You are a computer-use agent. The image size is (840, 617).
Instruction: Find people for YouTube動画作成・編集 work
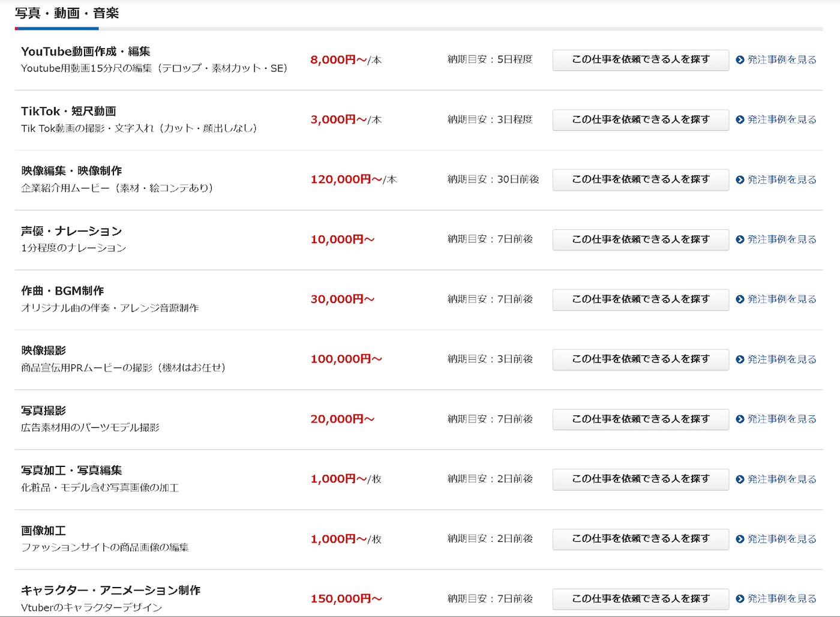(640, 60)
